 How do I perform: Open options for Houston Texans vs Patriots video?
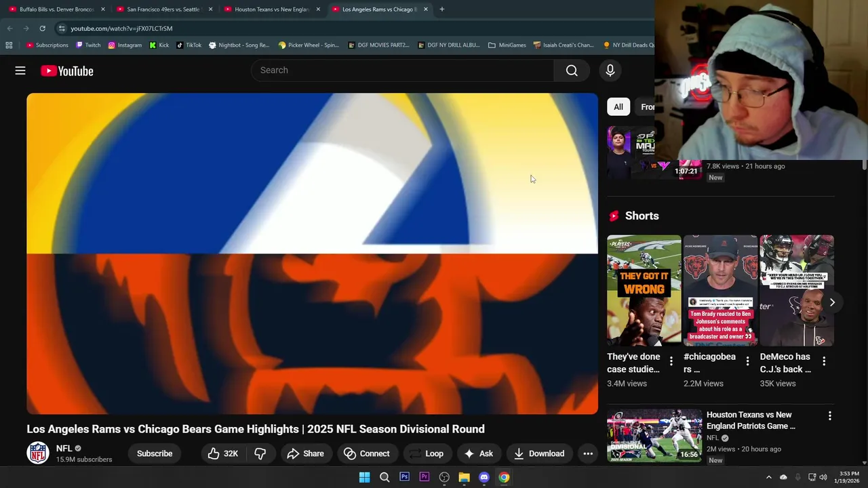tap(829, 415)
